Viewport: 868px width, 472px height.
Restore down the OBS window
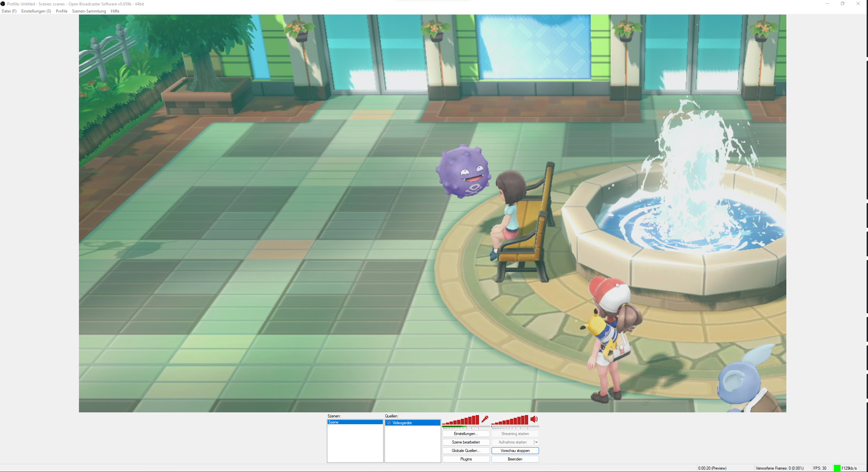(x=843, y=4)
